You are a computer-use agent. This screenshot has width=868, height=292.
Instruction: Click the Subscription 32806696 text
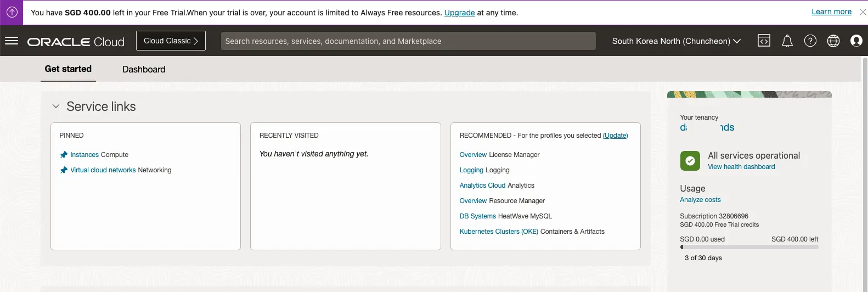point(714,216)
